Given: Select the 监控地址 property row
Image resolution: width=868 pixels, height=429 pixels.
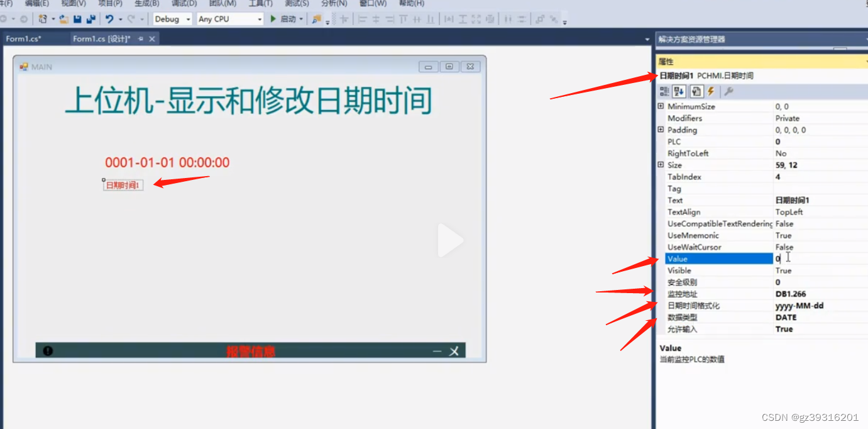Looking at the screenshot, I should click(x=762, y=294).
